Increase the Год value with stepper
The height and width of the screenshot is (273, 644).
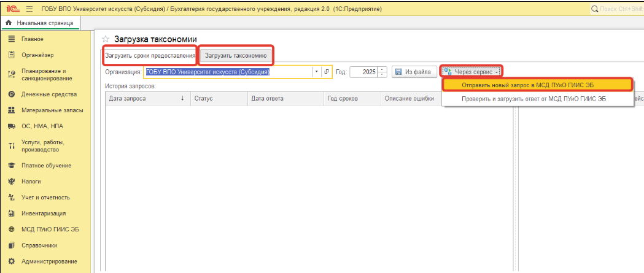[x=382, y=69]
